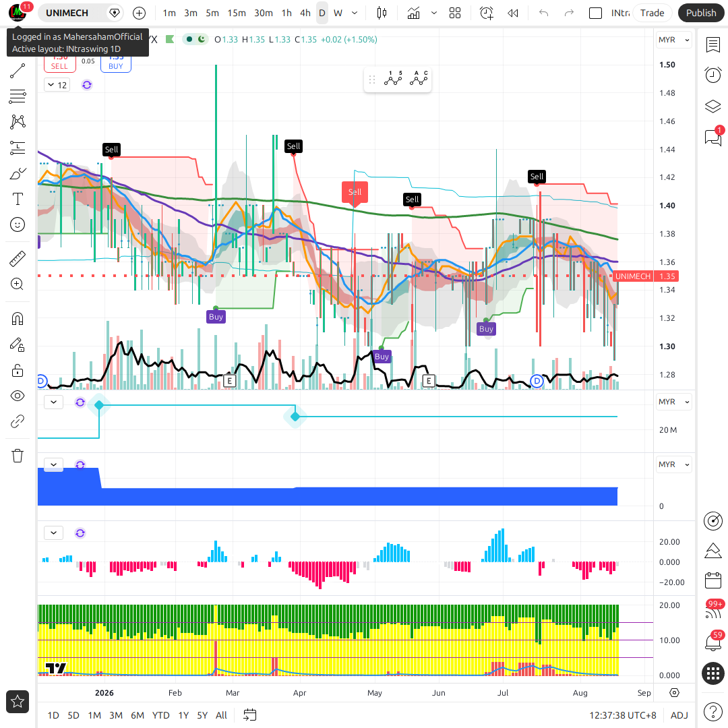Open the object tree layers panel
This screenshot has height=728, width=728.
[712, 106]
